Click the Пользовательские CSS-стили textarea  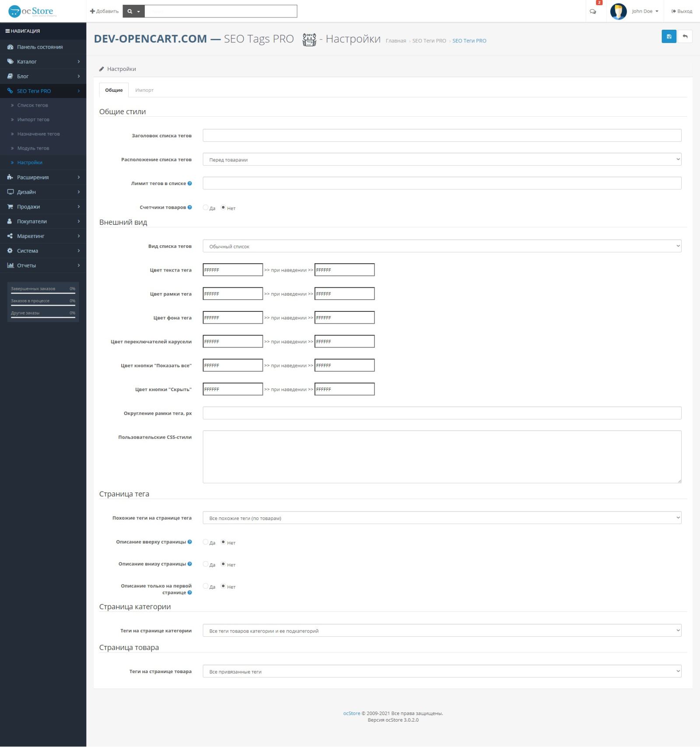tap(442, 457)
